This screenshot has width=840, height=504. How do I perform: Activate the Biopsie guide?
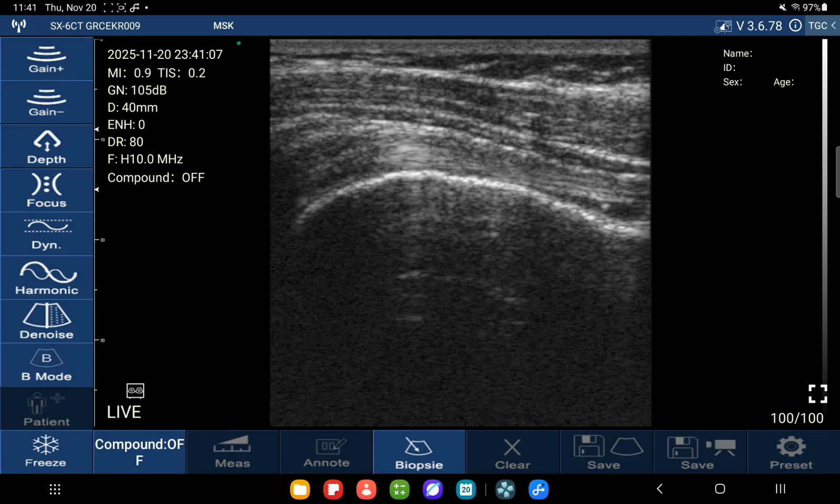click(x=419, y=452)
